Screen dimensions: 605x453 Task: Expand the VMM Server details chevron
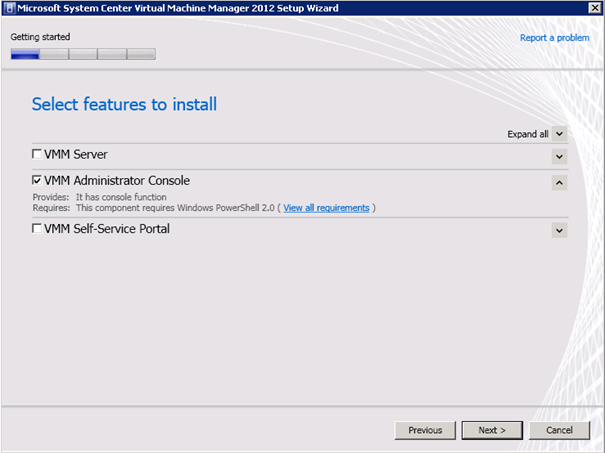point(559,157)
